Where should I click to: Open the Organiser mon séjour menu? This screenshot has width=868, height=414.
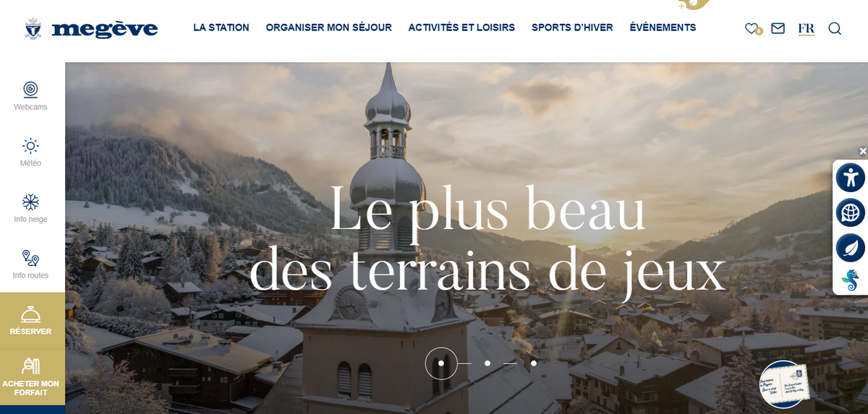pyautogui.click(x=328, y=27)
